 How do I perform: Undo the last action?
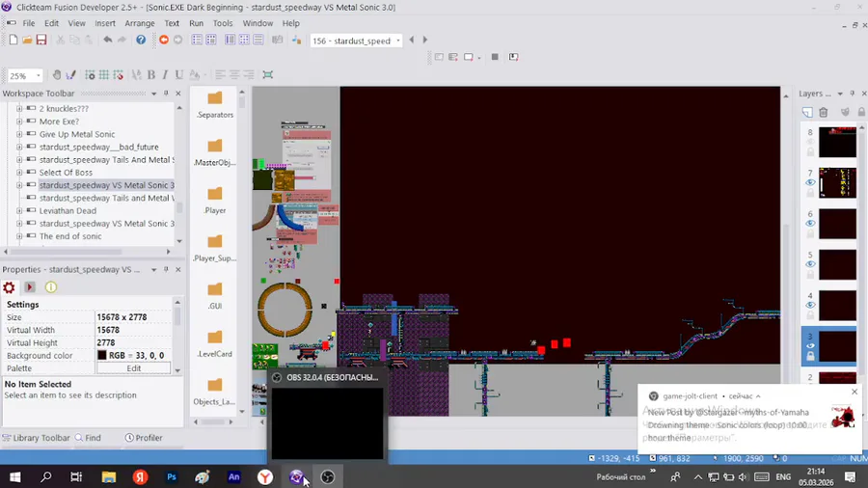tap(107, 40)
